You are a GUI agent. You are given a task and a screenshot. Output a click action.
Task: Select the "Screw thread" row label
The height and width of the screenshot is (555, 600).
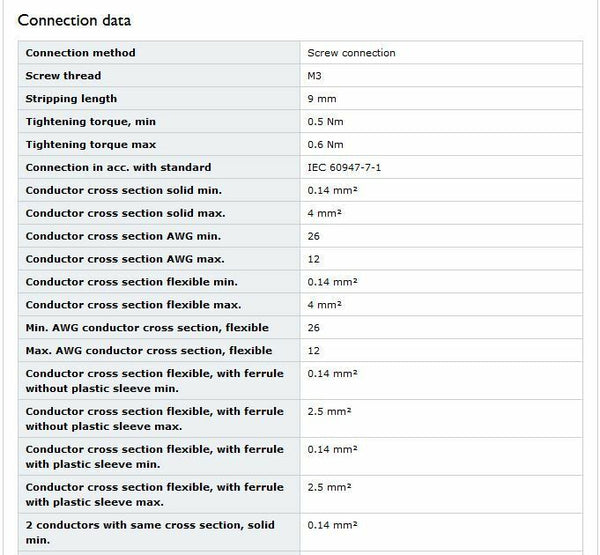63,76
